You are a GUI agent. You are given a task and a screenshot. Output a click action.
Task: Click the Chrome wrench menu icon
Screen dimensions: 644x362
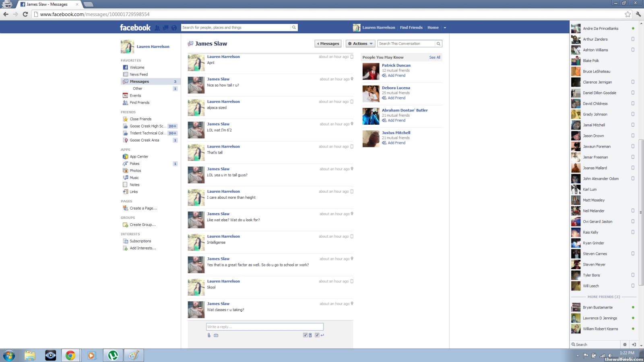(638, 14)
